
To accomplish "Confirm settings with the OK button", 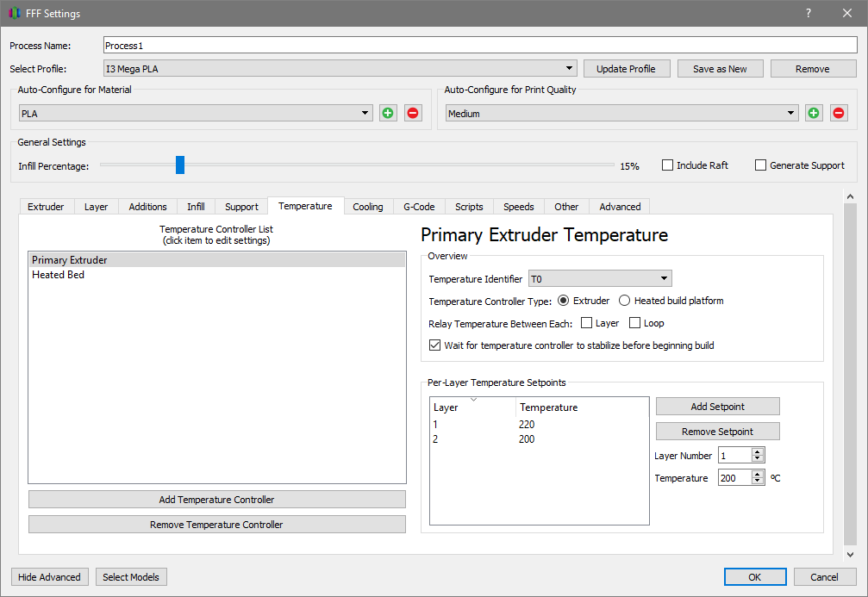I will click(x=755, y=576).
